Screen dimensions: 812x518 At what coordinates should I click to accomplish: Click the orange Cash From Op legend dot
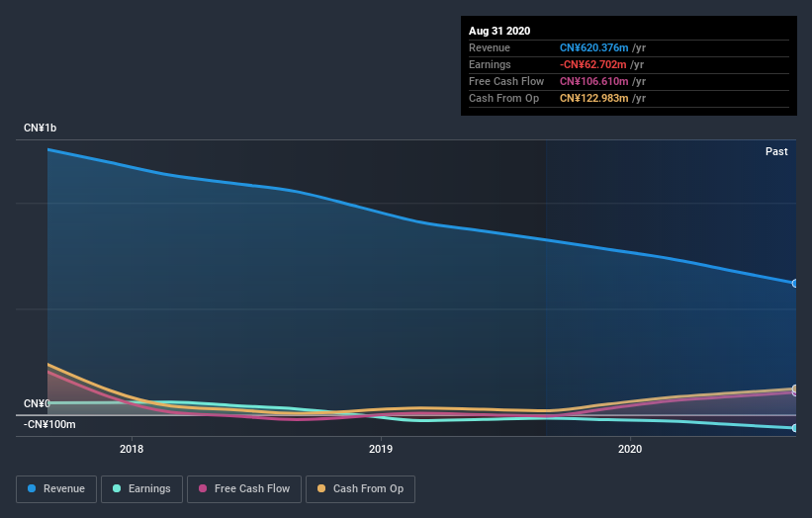(x=321, y=488)
